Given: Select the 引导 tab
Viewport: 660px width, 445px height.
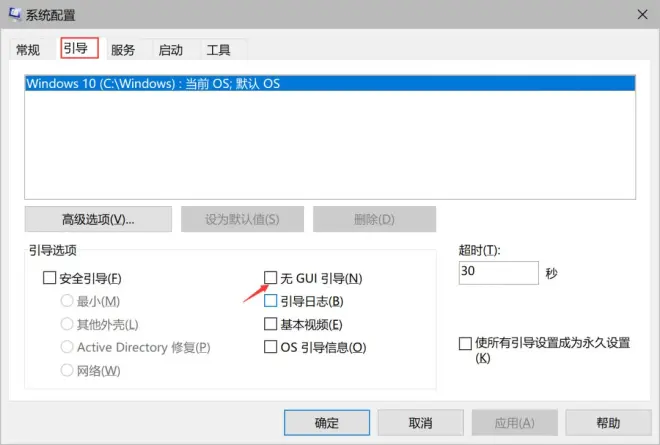Looking at the screenshot, I should click(79, 48).
